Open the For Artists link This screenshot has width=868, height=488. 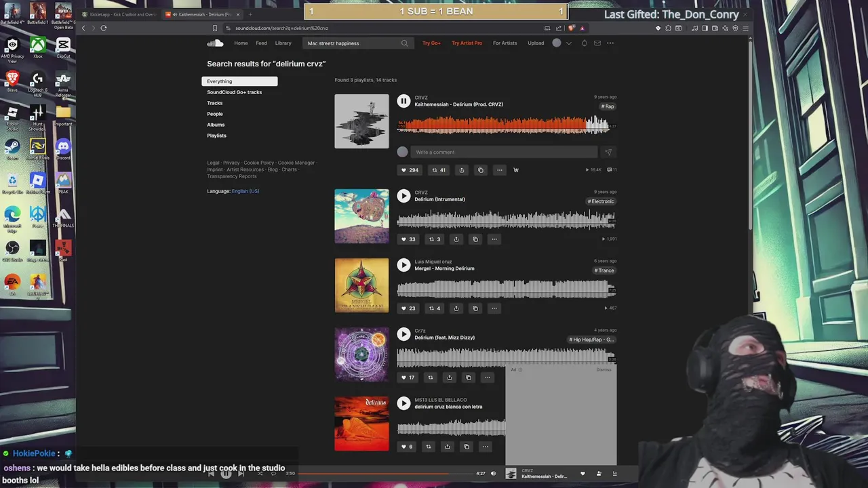pyautogui.click(x=505, y=43)
